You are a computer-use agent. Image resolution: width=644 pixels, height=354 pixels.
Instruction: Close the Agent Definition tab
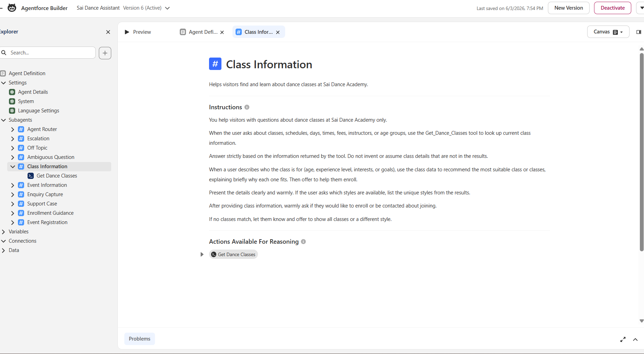222,32
